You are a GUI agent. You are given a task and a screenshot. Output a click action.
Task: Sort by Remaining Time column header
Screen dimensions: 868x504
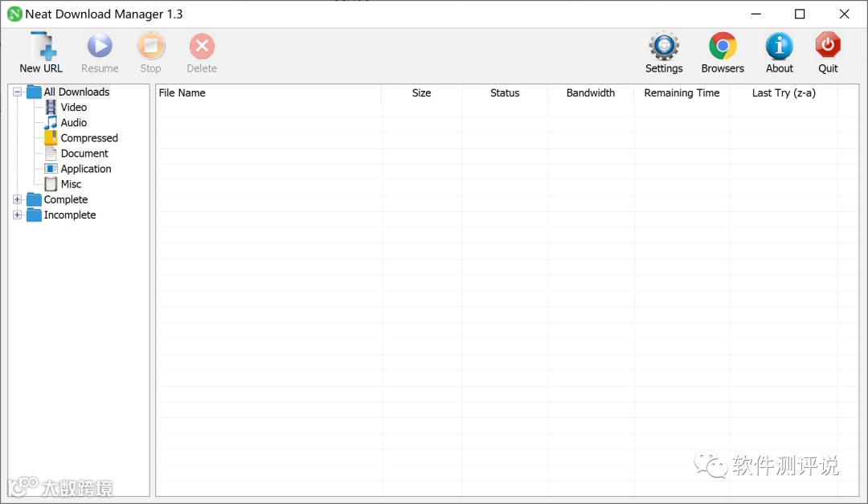pos(682,93)
